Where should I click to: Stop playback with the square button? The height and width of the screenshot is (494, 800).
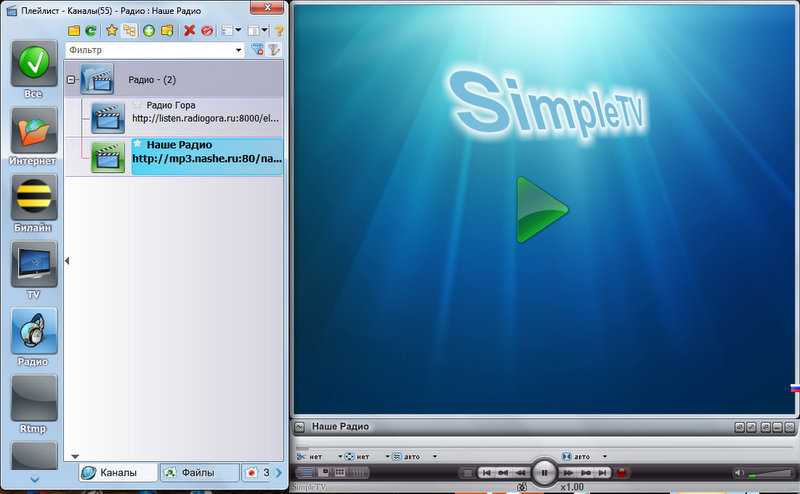pyautogui.click(x=466, y=473)
